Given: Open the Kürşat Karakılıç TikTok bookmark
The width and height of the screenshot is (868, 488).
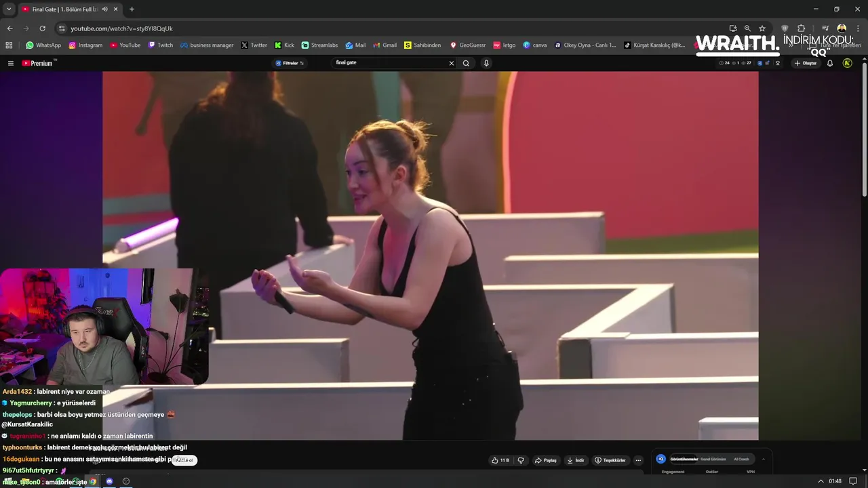Looking at the screenshot, I should pyautogui.click(x=654, y=45).
